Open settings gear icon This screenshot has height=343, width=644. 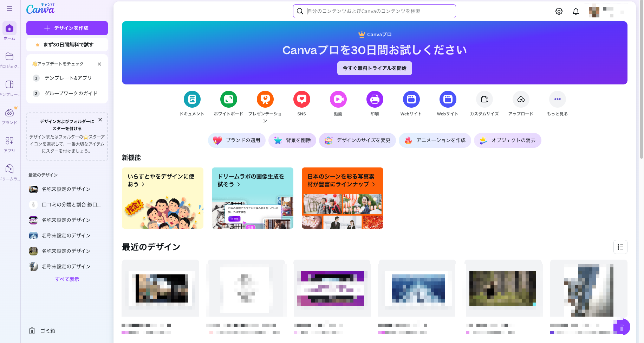point(559,11)
